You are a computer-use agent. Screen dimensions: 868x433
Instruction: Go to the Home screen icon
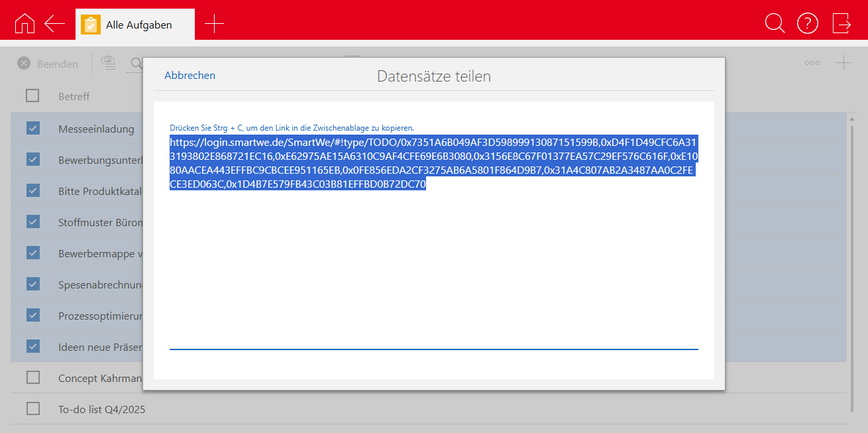coord(25,23)
